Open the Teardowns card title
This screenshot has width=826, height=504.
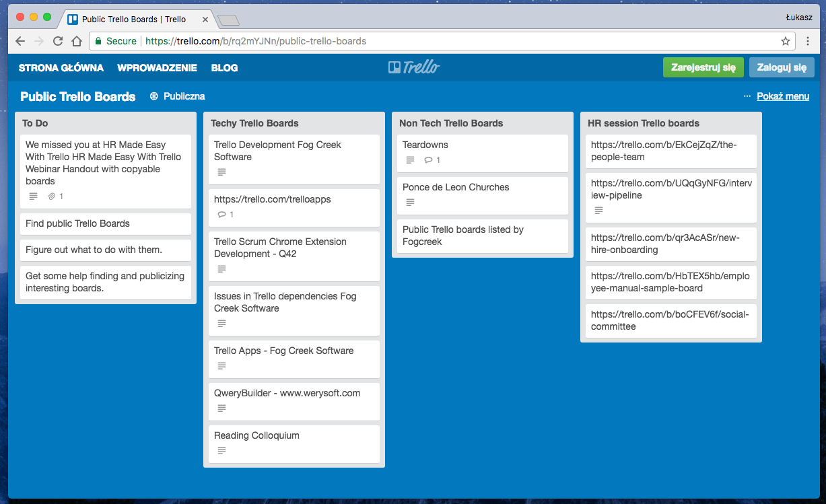425,145
